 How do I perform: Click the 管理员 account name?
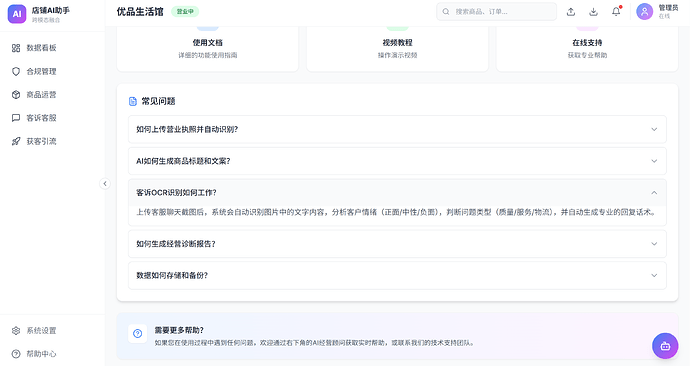(x=668, y=8)
